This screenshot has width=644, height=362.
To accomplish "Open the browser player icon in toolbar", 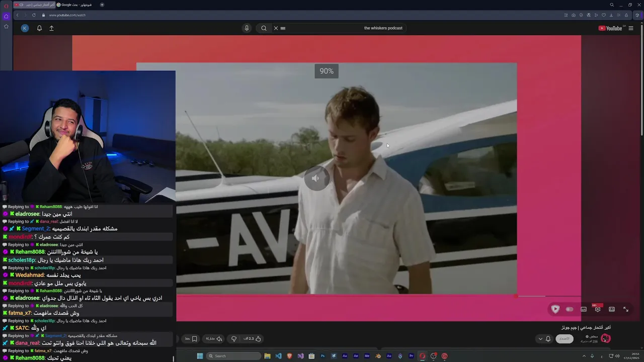I will (596, 15).
